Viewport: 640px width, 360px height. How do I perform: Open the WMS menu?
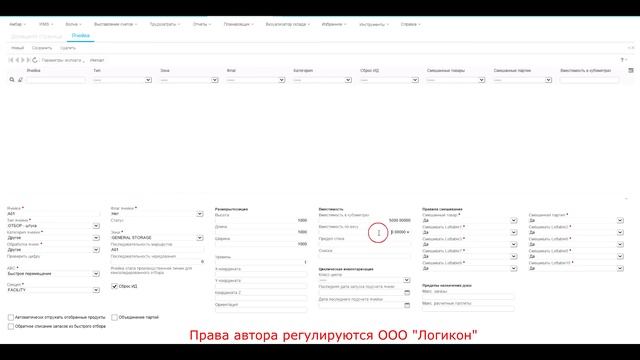[x=46, y=24]
